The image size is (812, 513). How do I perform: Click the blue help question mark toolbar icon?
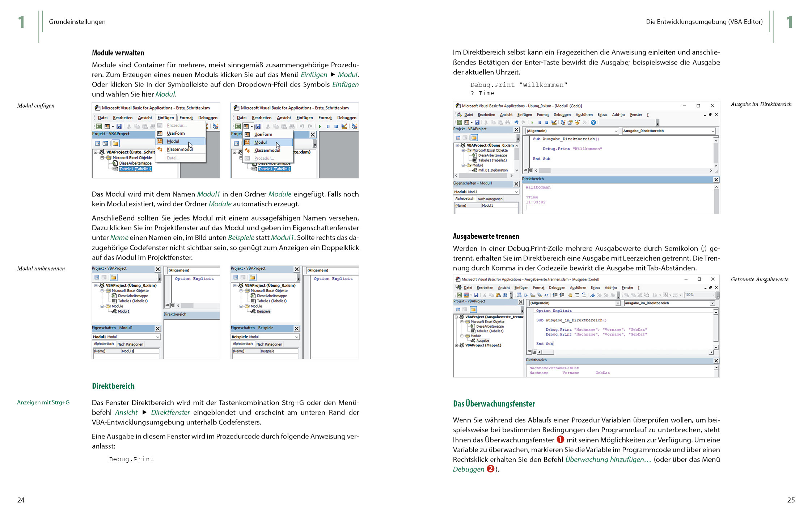(593, 122)
